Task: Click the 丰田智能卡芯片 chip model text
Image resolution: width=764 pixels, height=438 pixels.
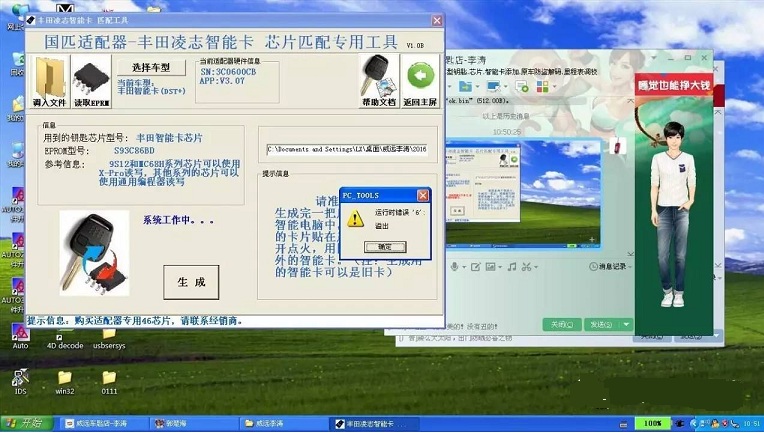Action: click(x=169, y=138)
